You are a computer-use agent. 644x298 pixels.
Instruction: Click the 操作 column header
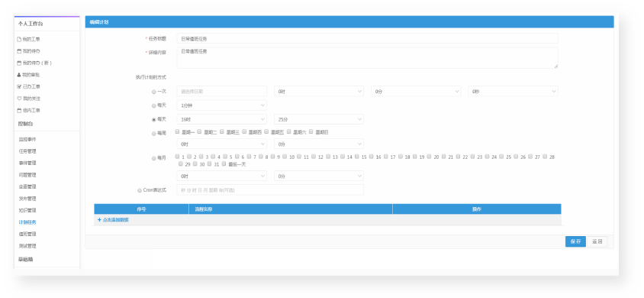tap(476, 209)
